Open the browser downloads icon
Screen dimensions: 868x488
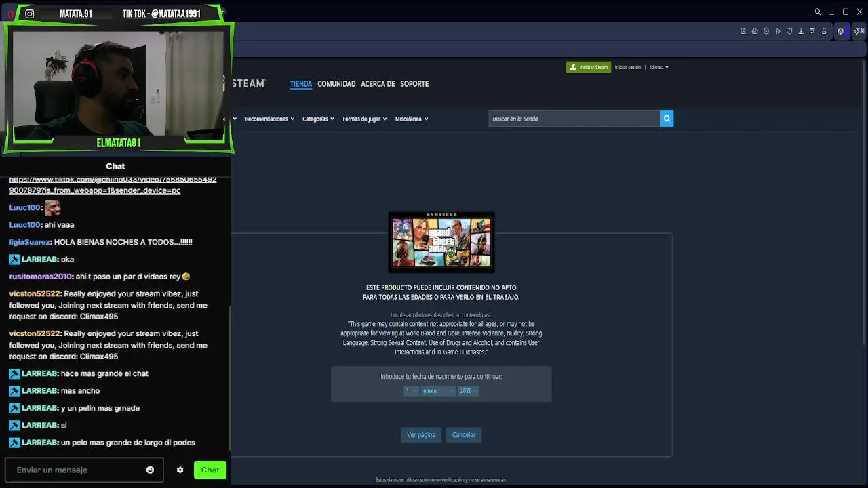(801, 31)
